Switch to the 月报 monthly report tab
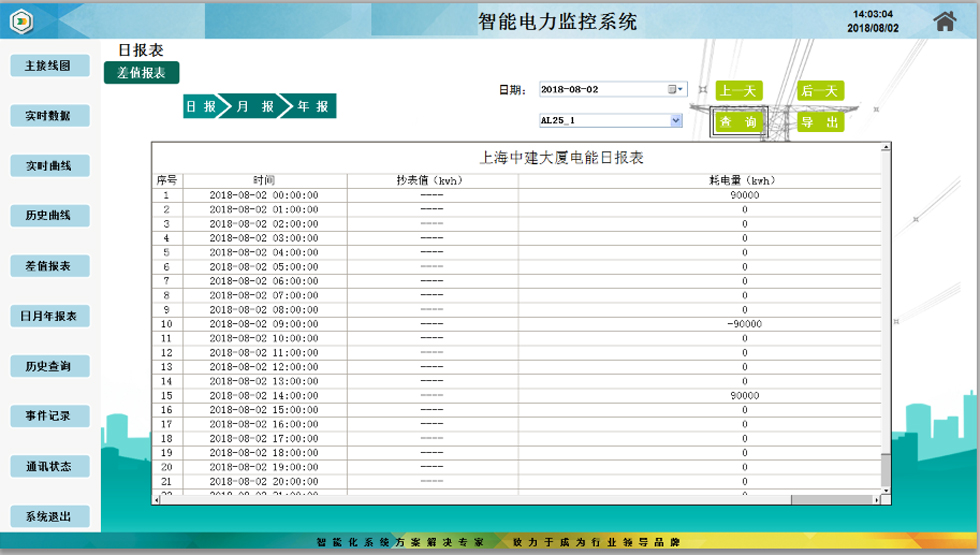The image size is (980, 555). 255,106
